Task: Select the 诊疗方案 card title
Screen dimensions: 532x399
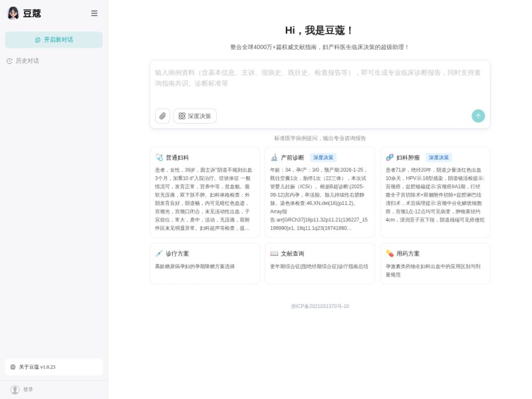Action: [177, 253]
